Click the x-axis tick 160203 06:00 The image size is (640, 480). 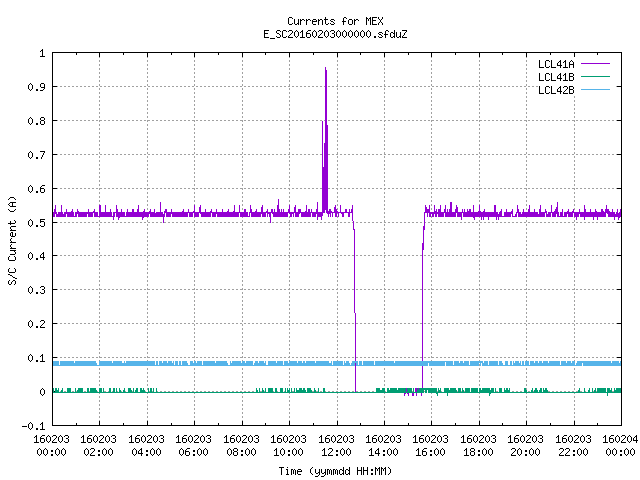pyautogui.click(x=193, y=445)
